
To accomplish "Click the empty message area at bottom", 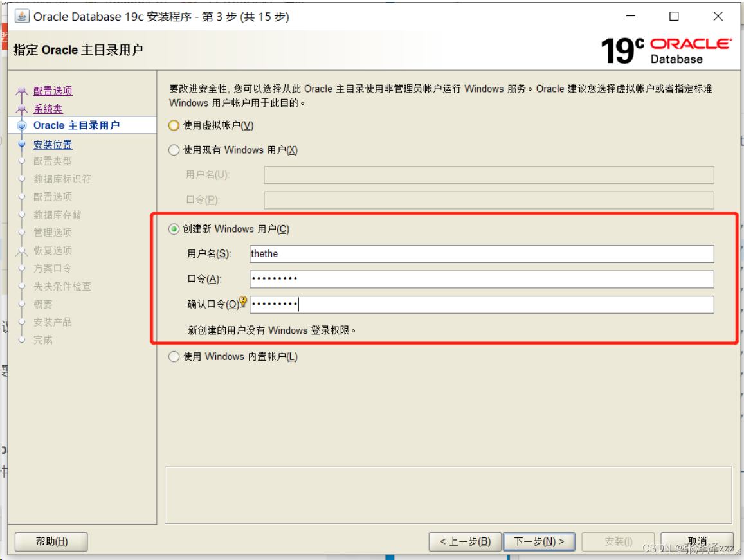I will 448,496.
